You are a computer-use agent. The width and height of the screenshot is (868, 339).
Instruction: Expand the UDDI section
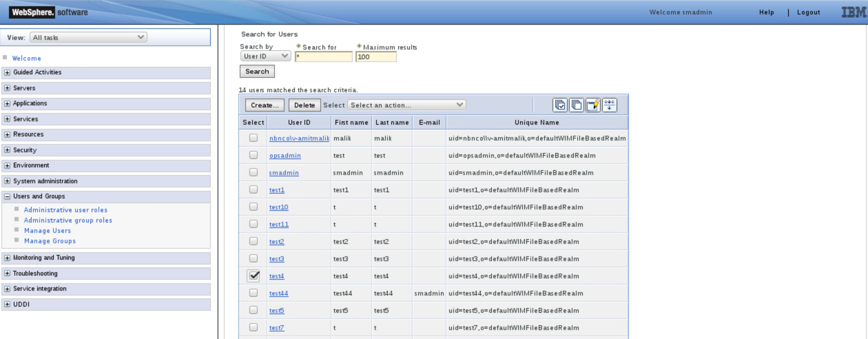pos(7,304)
